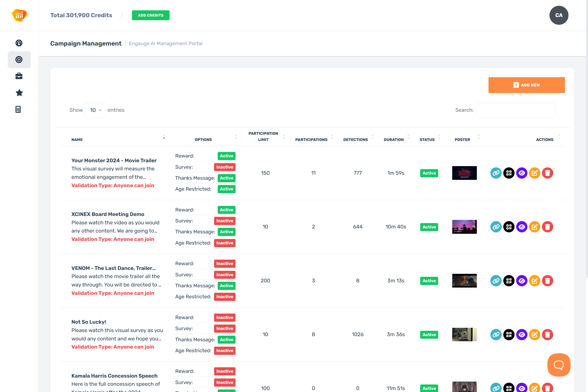Viewport: 588px width, 392px height.
Task: Click the Add Credits button
Action: 150,15
